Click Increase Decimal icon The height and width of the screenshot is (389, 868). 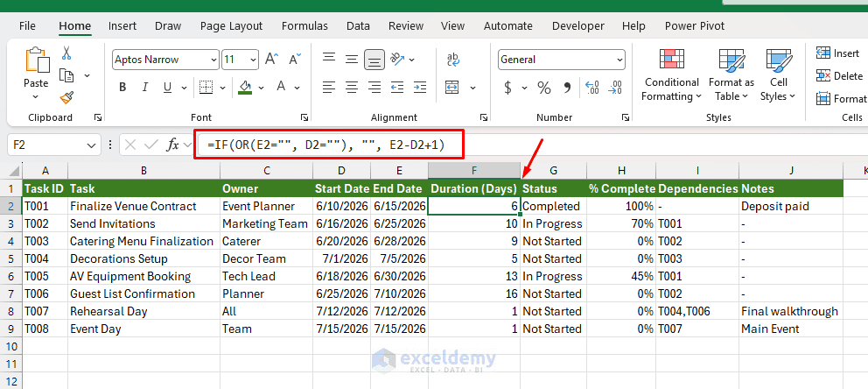pos(591,87)
